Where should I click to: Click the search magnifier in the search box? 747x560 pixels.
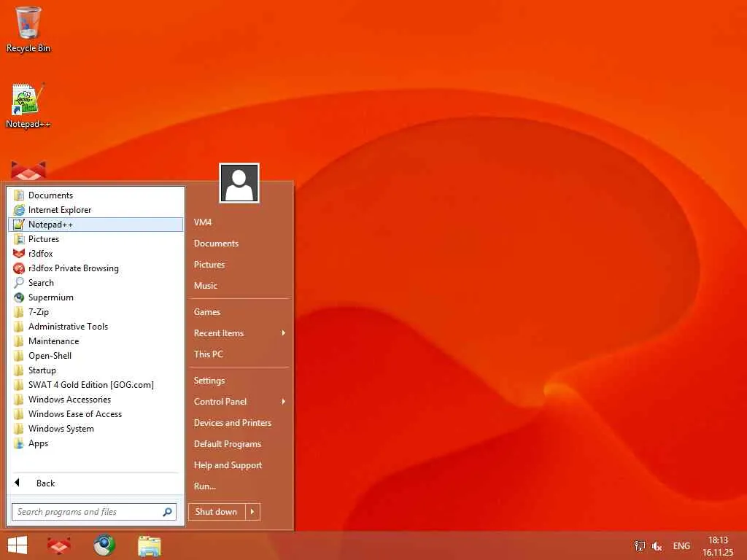[x=167, y=512]
